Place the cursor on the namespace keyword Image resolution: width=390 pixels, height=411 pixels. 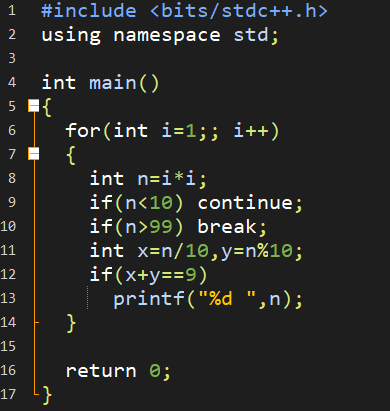pyautogui.click(x=167, y=36)
